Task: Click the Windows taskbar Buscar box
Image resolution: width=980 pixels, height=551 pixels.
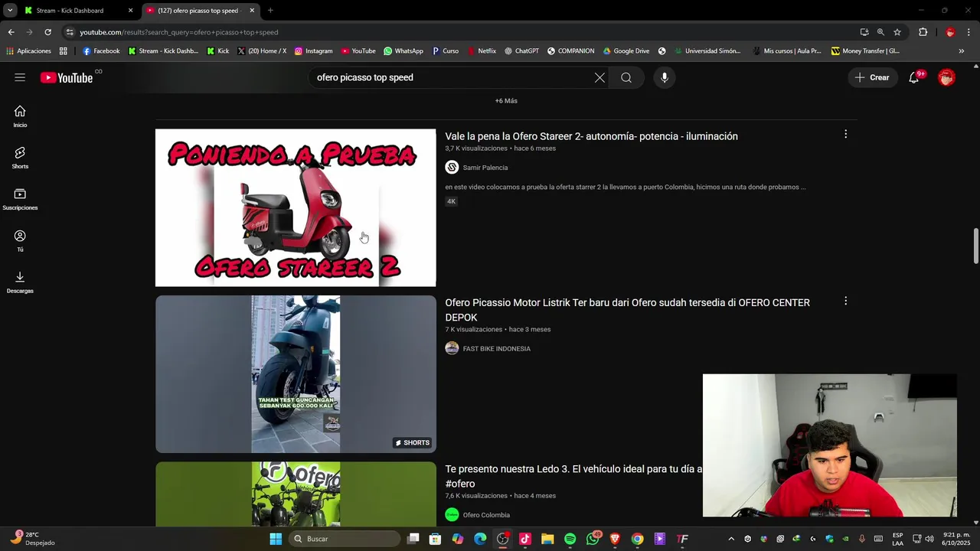Action: [344, 539]
